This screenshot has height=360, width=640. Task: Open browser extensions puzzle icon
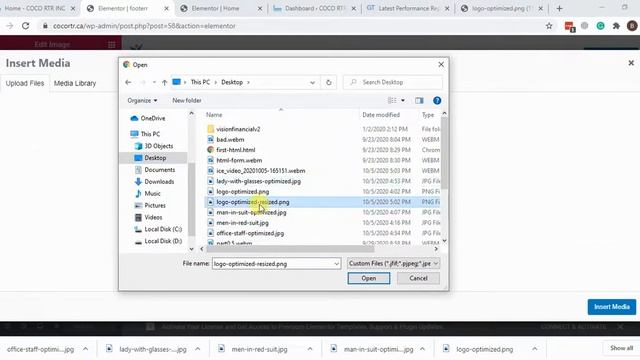coord(616,26)
